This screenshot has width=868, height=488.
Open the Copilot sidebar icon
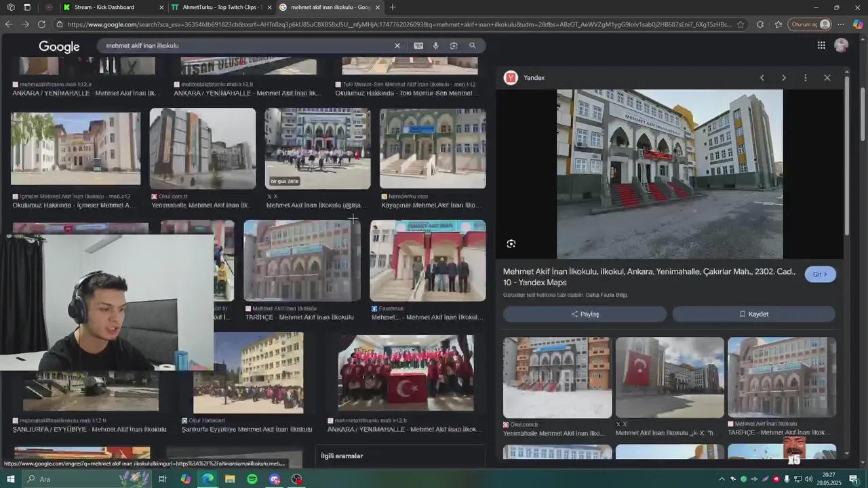click(858, 24)
